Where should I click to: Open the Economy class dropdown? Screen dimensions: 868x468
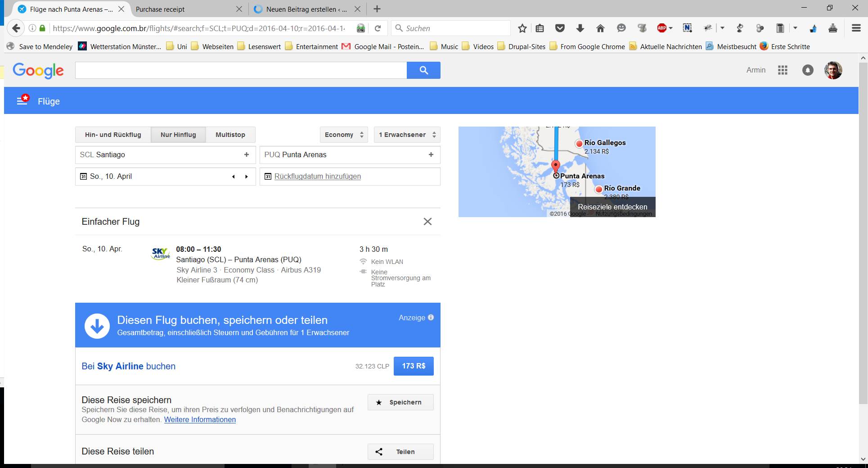[344, 135]
